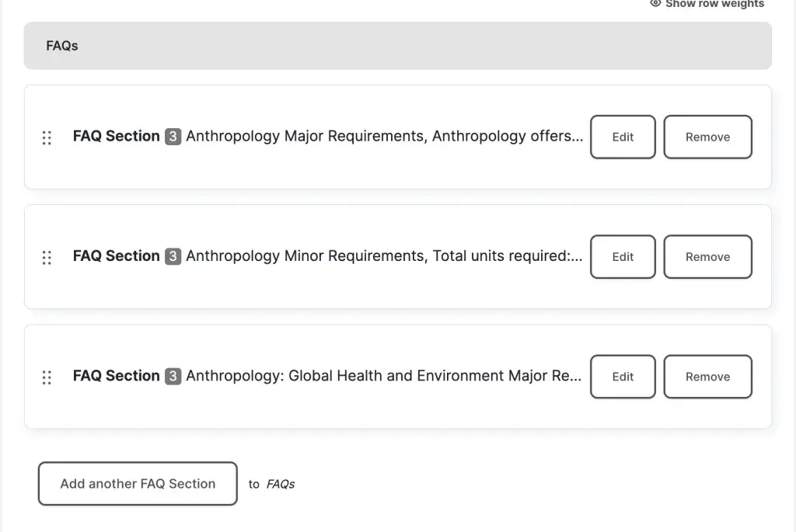
Task: Click the 3 badge in Global Health row
Action: coord(173,376)
